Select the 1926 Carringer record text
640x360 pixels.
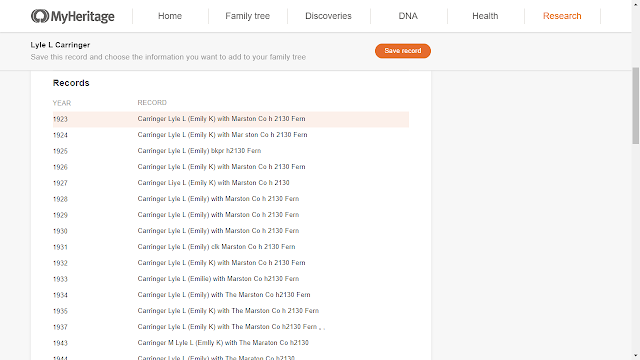pos(221,167)
